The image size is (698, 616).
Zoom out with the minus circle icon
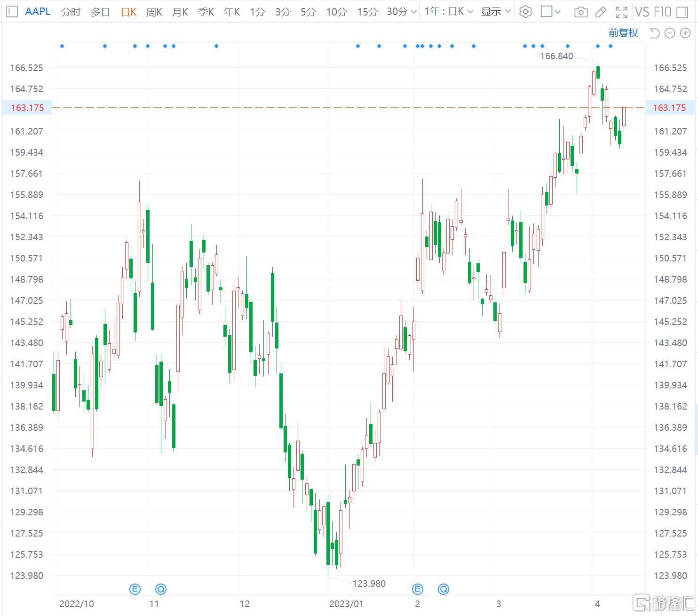670,33
